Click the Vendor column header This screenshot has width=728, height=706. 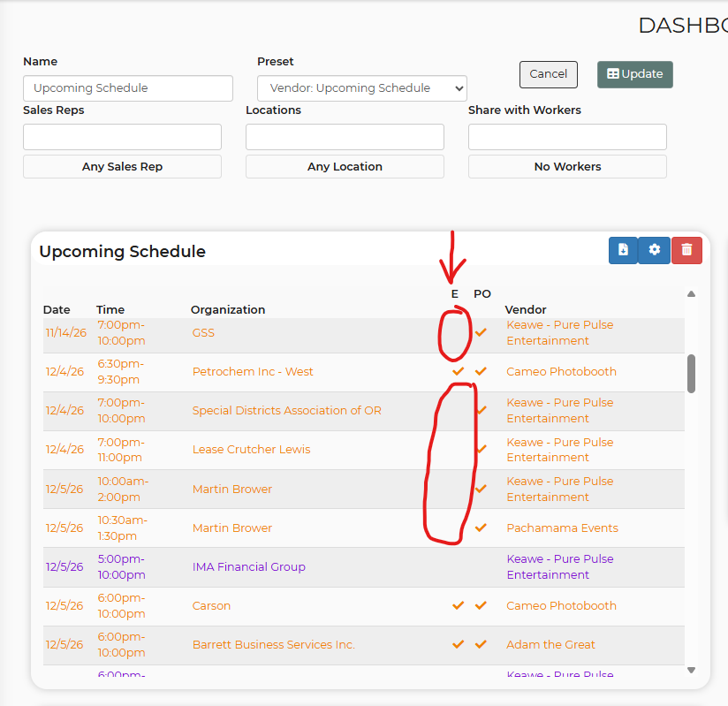526,310
